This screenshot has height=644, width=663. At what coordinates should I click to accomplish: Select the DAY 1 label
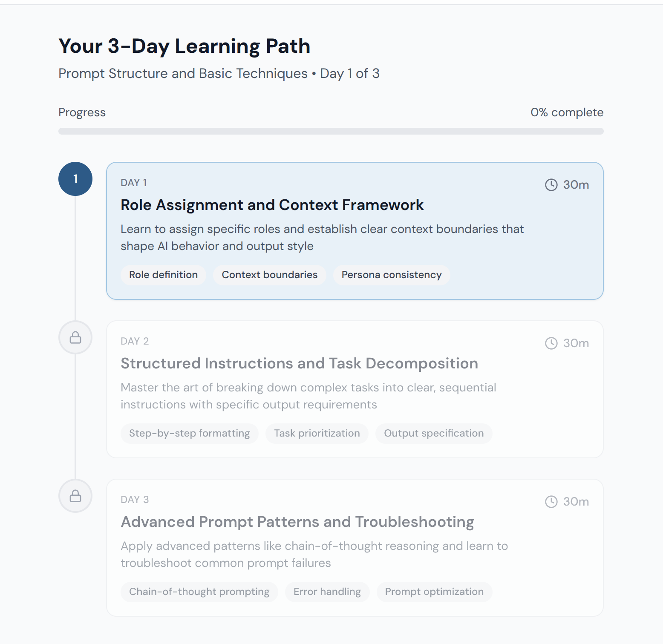click(133, 182)
